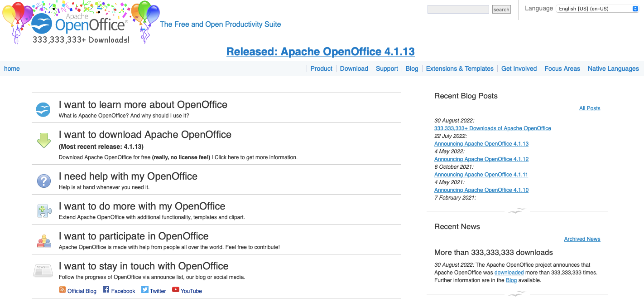Image resolution: width=644 pixels, height=303 pixels.
Task: Click inside the search text field
Action: coord(458,9)
